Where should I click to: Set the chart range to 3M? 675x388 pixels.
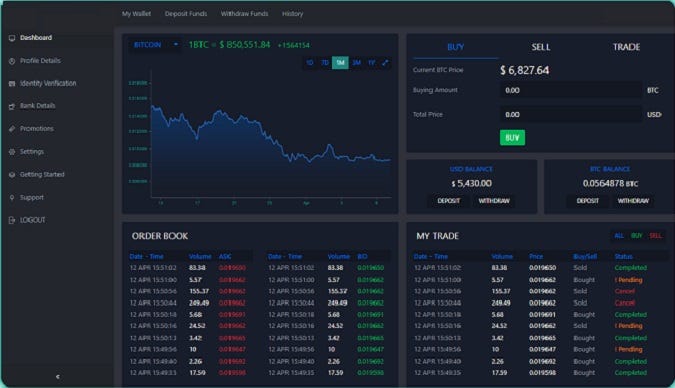[x=356, y=63]
